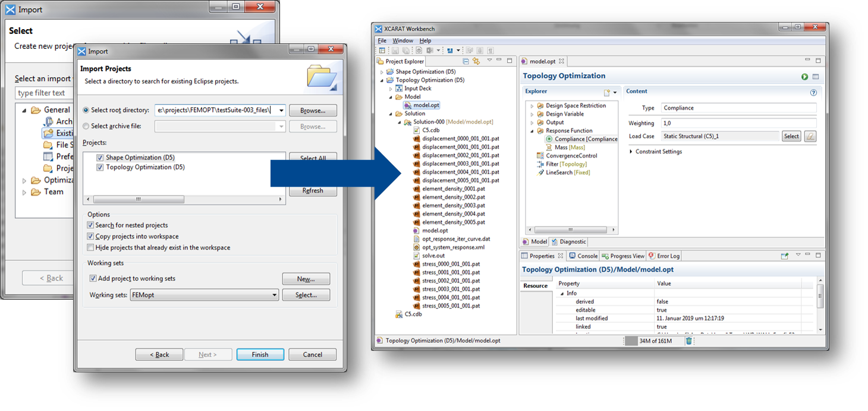Click Browse next to root directory

tap(313, 111)
